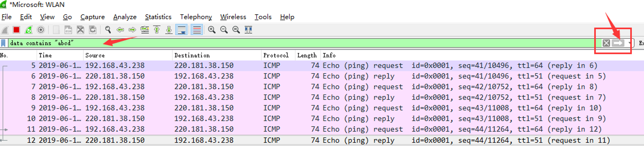Viewport: 644px width, 147px height.
Task: Clear the display filter with X
Action: (606, 43)
